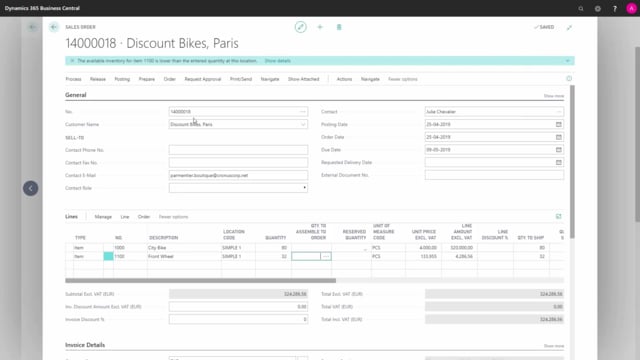640x360 pixels.
Task: Create new order with plus icon
Action: (x=320, y=27)
